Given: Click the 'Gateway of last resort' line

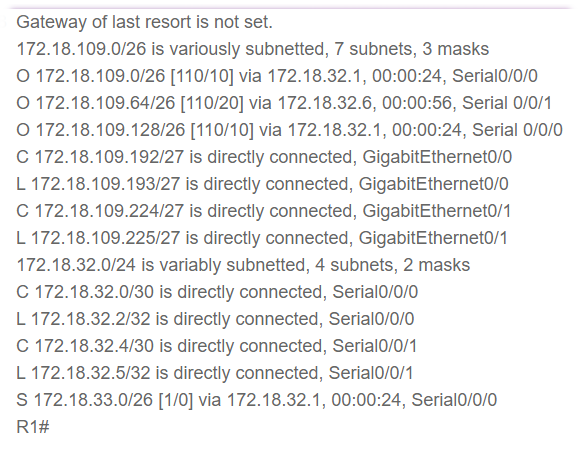Looking at the screenshot, I should point(145,22).
